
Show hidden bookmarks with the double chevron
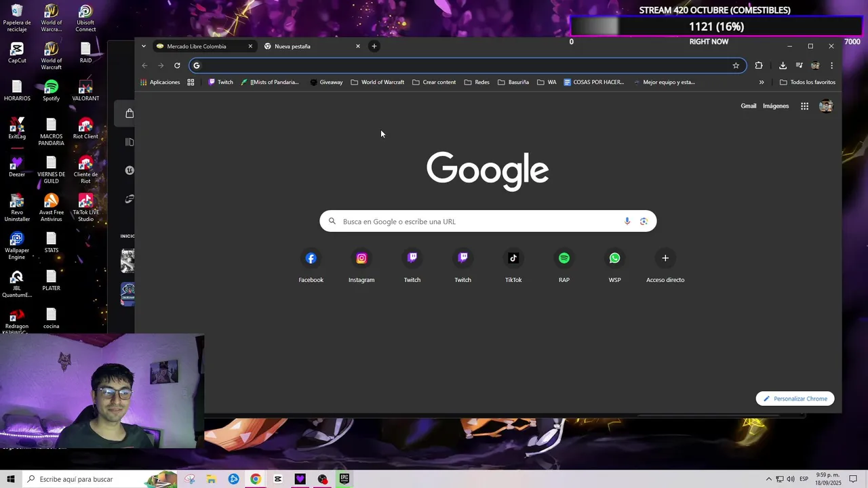coord(762,82)
